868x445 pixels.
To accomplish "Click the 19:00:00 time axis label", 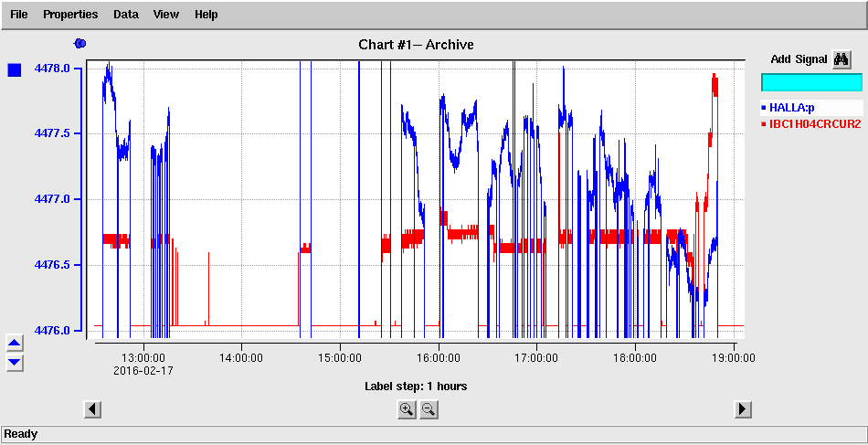I will point(734,358).
